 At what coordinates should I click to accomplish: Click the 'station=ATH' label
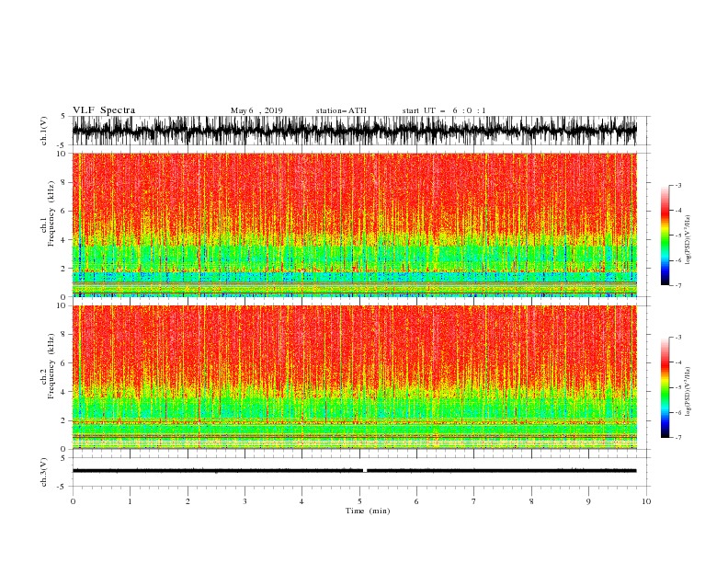pyautogui.click(x=341, y=110)
